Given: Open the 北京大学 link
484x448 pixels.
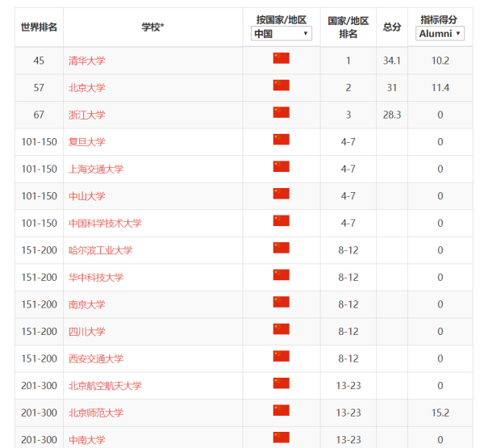Looking at the screenshot, I should click(x=87, y=88).
